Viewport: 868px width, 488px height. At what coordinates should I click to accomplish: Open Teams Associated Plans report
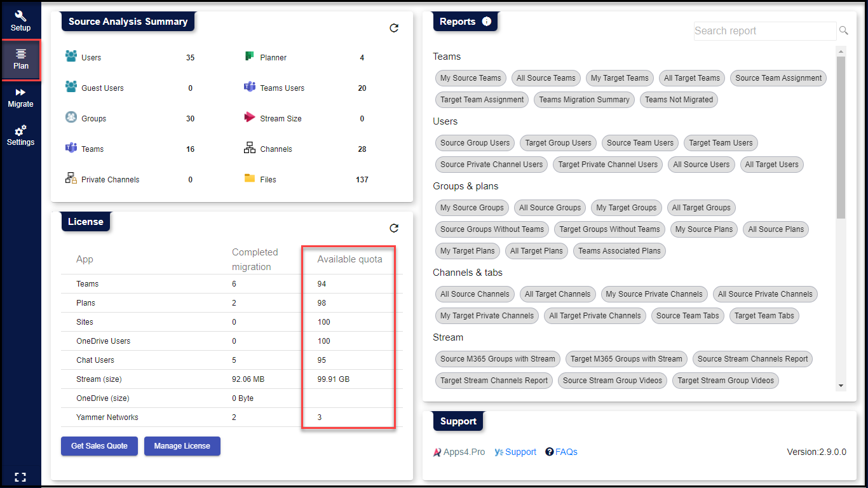(620, 251)
